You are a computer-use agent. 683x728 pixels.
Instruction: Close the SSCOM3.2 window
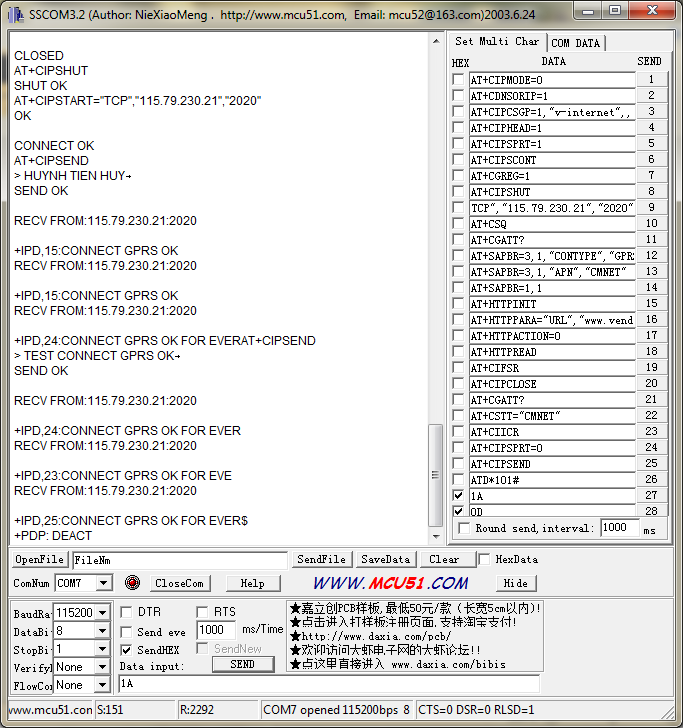(652, 11)
